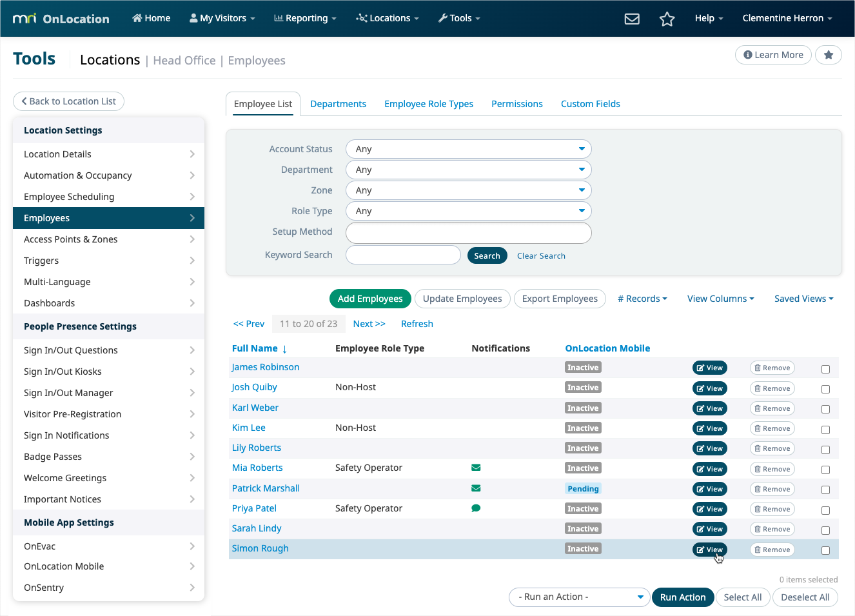The image size is (855, 616).
Task: Open the Clementine Herron user menu
Action: point(787,18)
